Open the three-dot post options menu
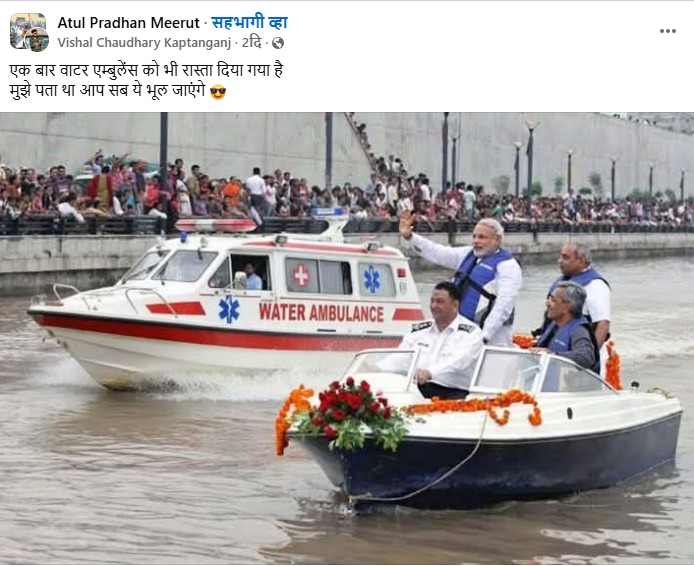 (667, 31)
